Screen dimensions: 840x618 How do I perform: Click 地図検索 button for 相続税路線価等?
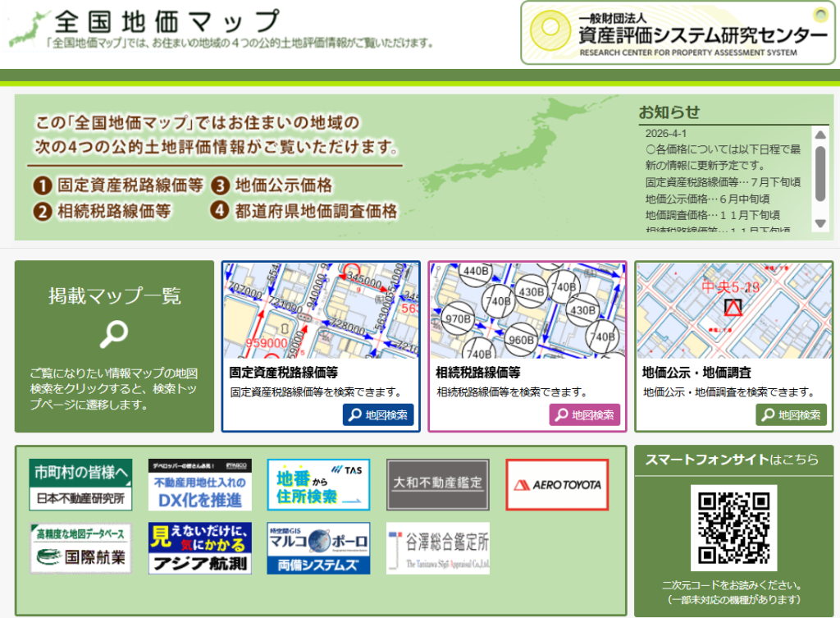pos(584,414)
